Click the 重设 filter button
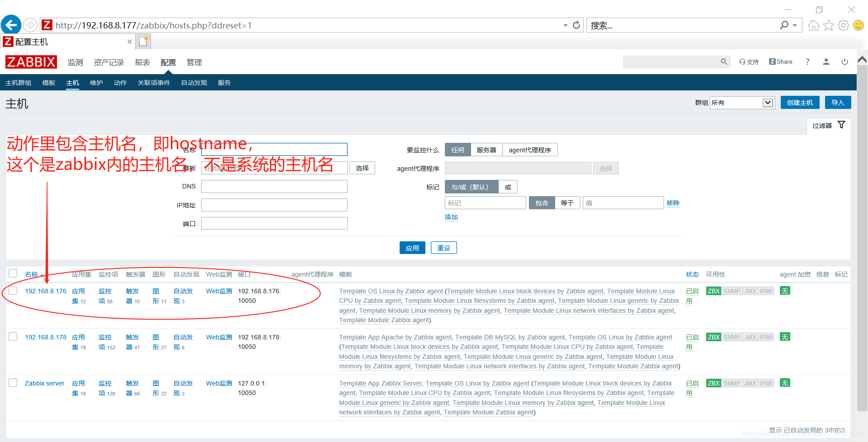The image size is (868, 442). [x=444, y=248]
